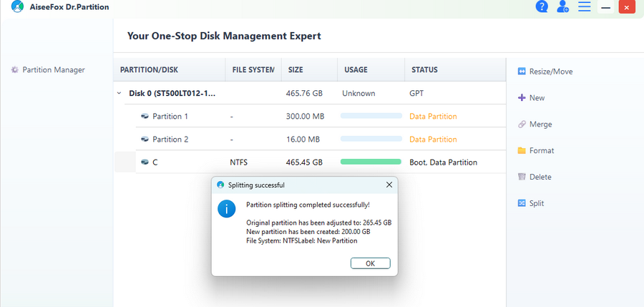Collapse the Disk 0 tree chevron
Viewport: 644px width, 307px height.
click(119, 93)
